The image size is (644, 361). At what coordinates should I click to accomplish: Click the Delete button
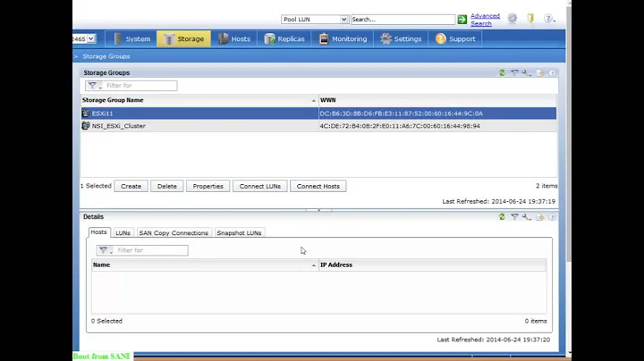point(166,186)
